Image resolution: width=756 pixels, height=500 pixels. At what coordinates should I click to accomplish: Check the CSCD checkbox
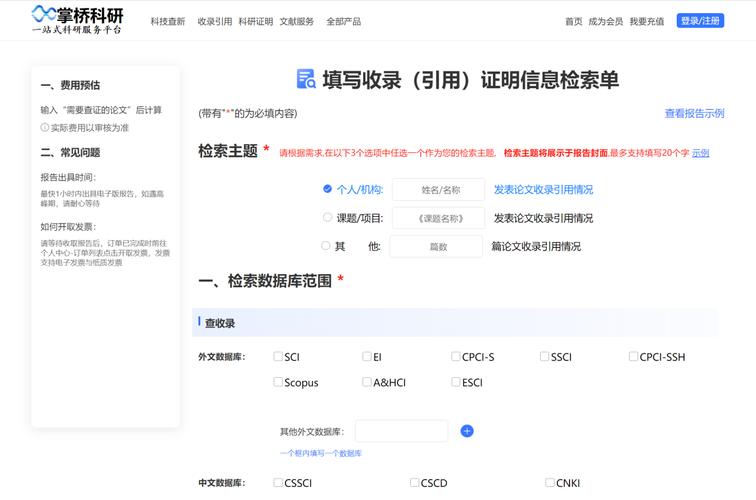click(414, 482)
